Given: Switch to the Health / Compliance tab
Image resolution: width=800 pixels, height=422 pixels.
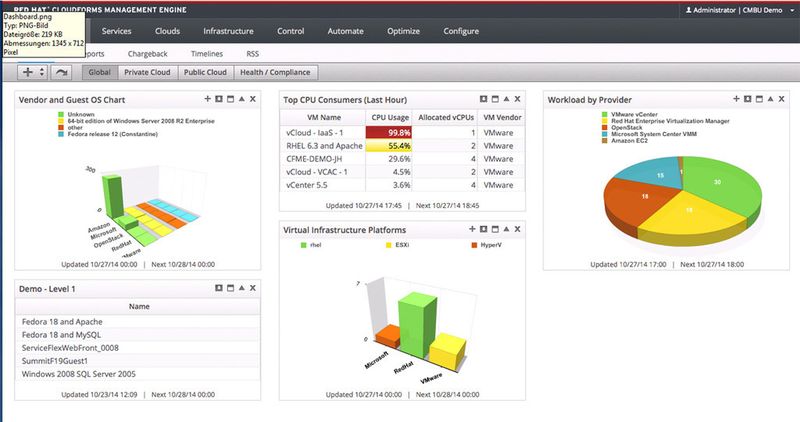Looking at the screenshot, I should [x=276, y=72].
